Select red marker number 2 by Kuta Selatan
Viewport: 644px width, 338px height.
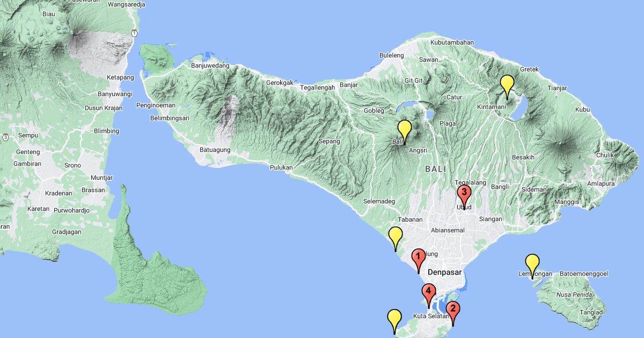pyautogui.click(x=453, y=313)
